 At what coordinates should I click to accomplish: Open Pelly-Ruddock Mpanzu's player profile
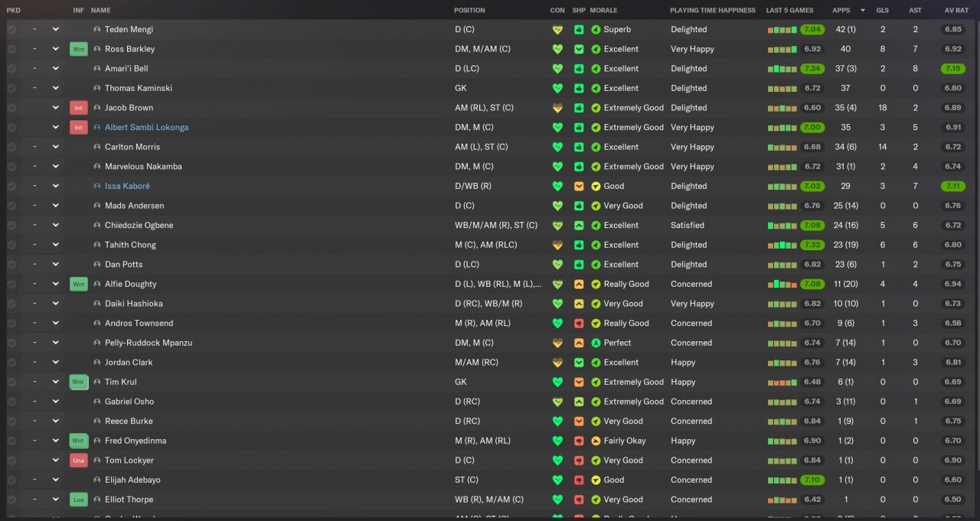[x=149, y=343]
